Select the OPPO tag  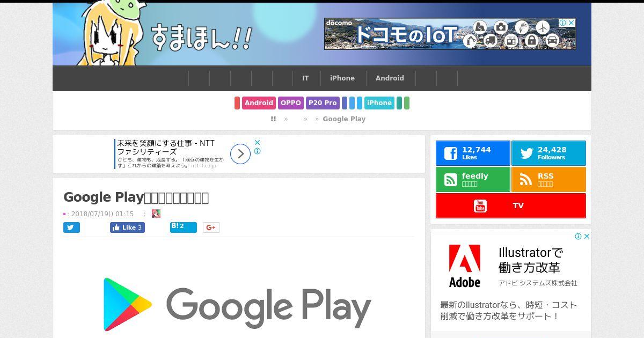coord(291,103)
